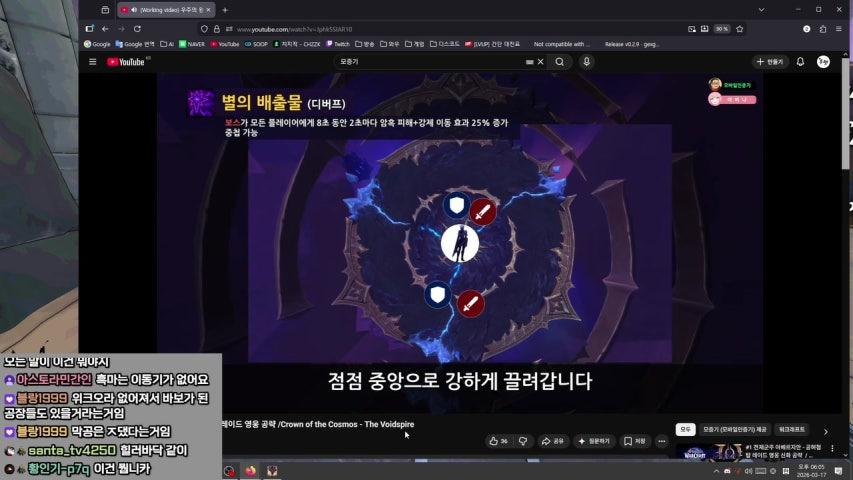
Task: Open the browser application menu
Action: pyautogui.click(x=838, y=29)
